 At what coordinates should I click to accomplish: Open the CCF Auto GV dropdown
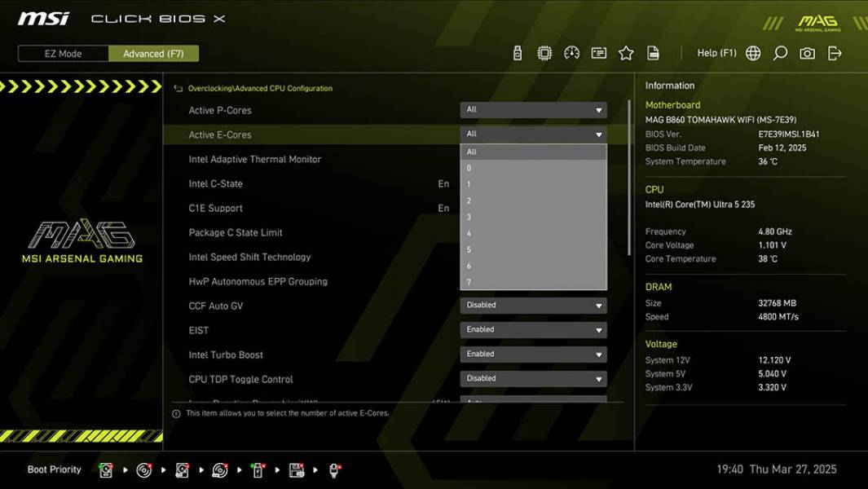(533, 305)
